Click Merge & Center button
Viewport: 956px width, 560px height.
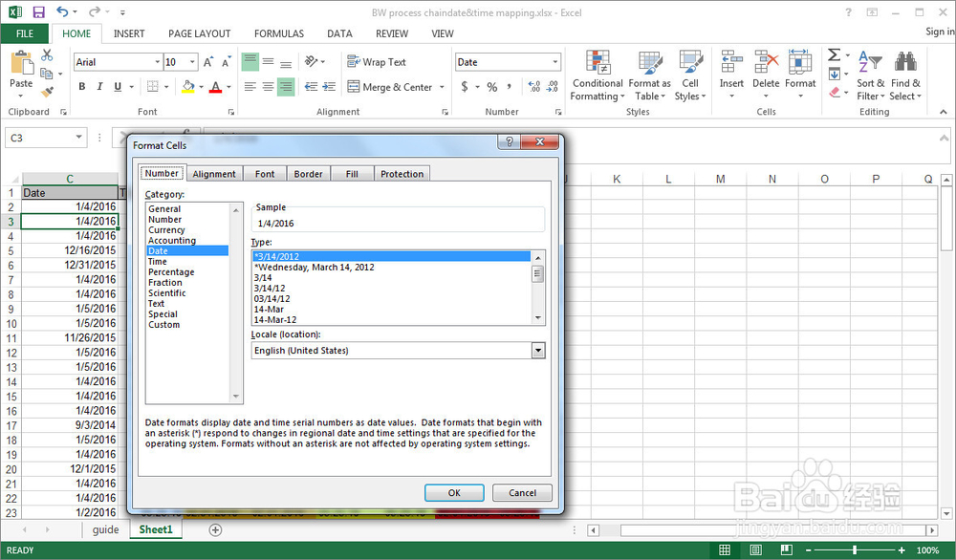coord(390,87)
